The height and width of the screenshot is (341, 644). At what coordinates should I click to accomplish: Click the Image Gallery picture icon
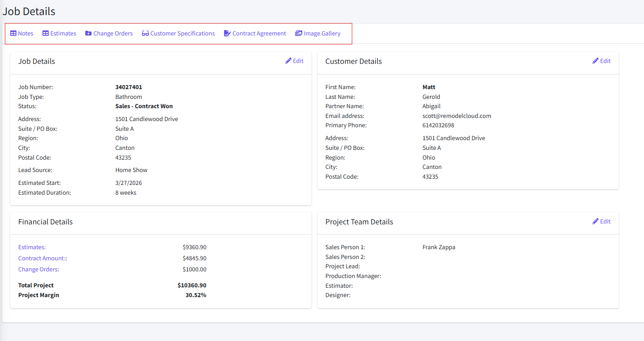[x=299, y=33]
